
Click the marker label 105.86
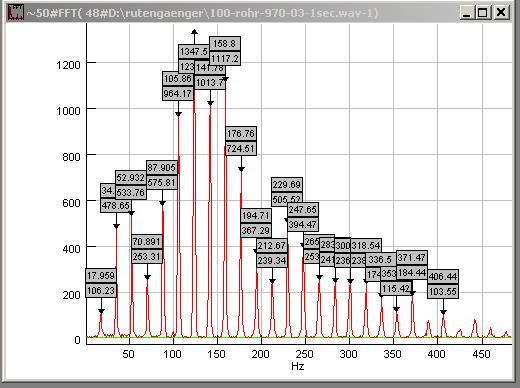tap(178, 79)
